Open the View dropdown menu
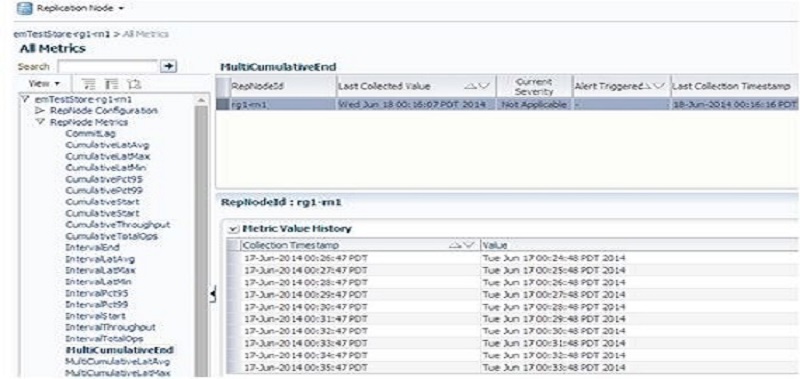The image size is (800, 379). click(x=44, y=83)
